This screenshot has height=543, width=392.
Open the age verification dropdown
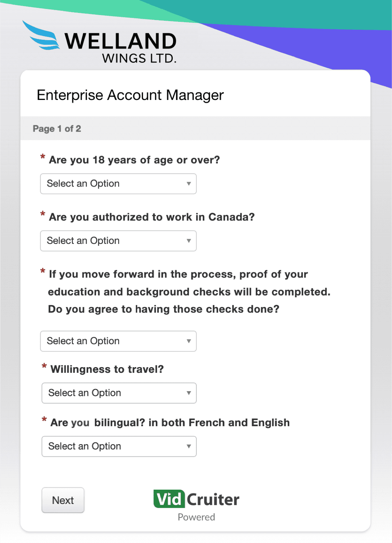(x=118, y=184)
